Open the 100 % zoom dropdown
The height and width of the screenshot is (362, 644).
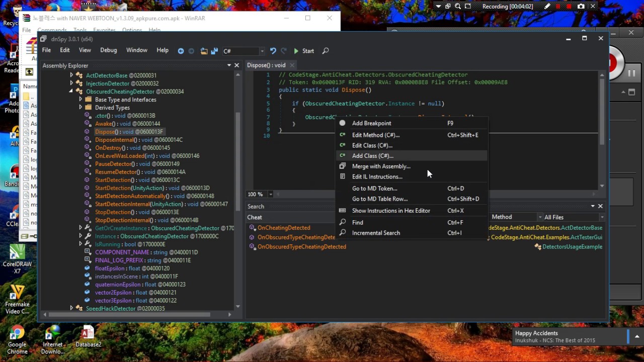pos(270,194)
